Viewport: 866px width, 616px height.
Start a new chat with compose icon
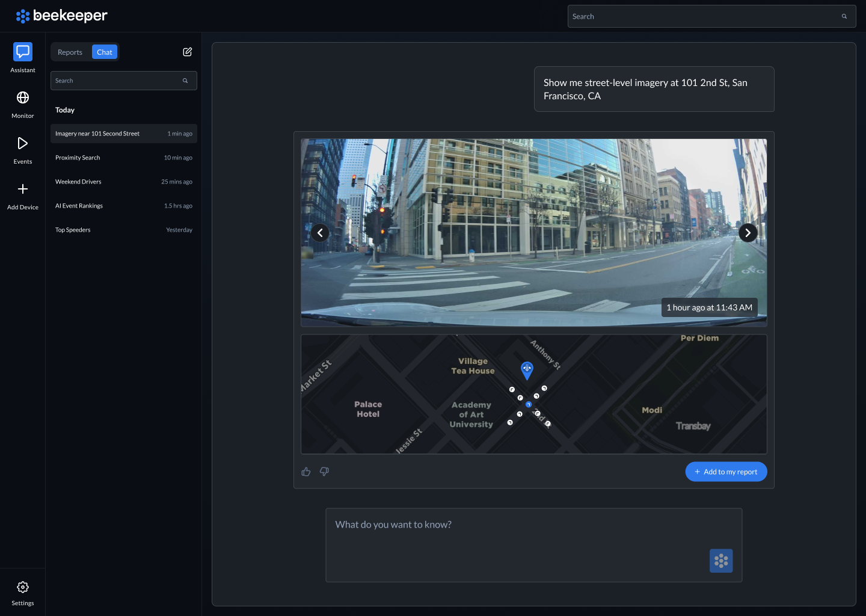[x=188, y=52]
